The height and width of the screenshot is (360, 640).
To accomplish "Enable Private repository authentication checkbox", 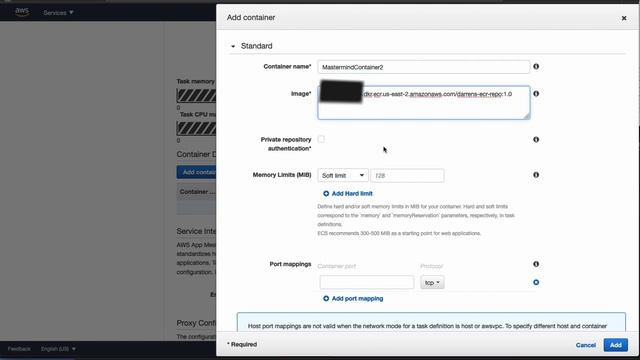I will 321,139.
